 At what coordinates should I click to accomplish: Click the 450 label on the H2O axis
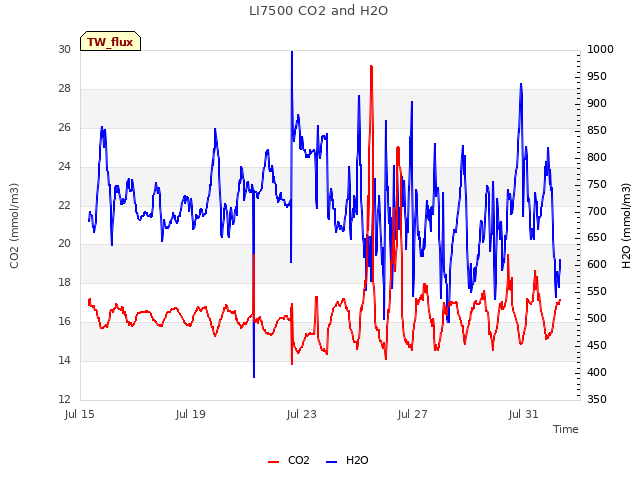click(597, 345)
